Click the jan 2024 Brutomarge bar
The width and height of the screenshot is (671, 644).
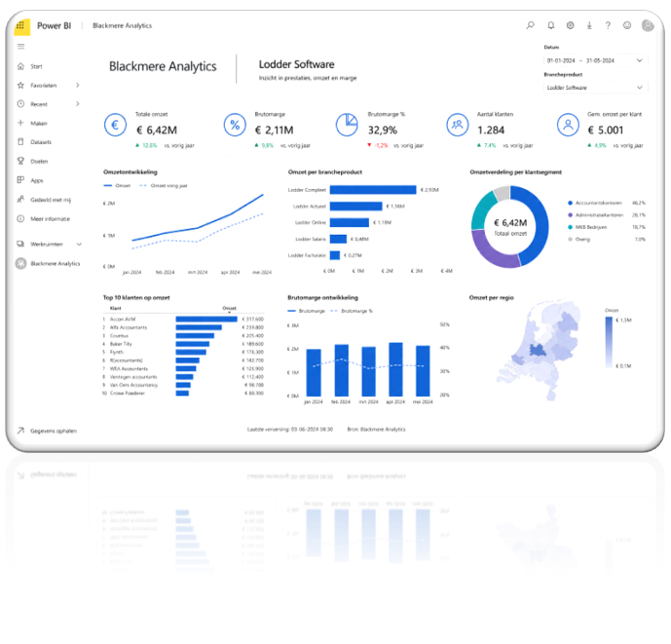pos(314,372)
